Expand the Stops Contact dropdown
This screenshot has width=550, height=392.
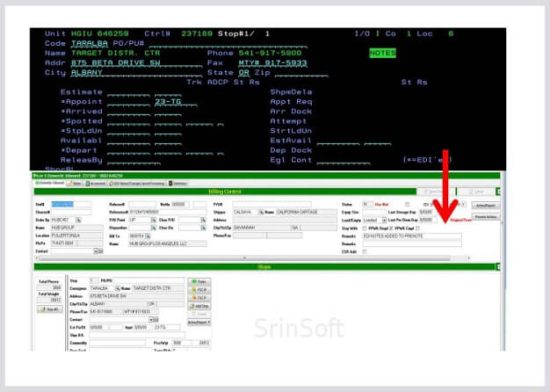click(x=151, y=320)
